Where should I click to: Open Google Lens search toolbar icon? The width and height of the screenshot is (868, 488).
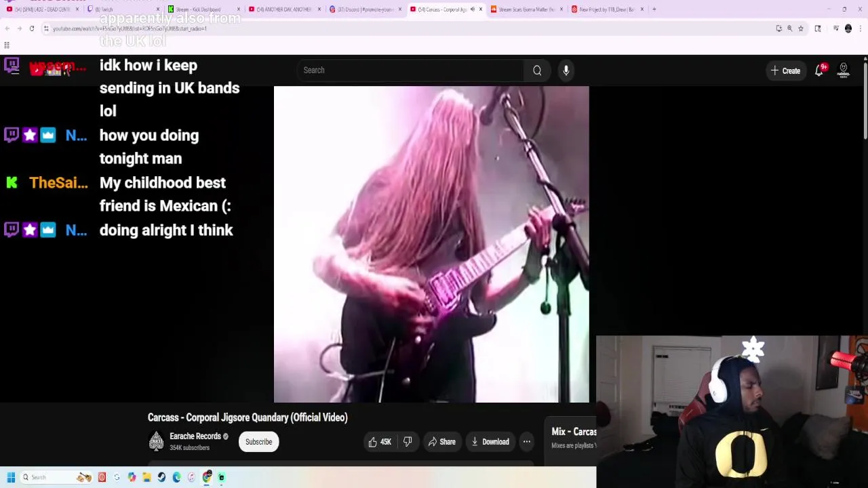point(818,28)
